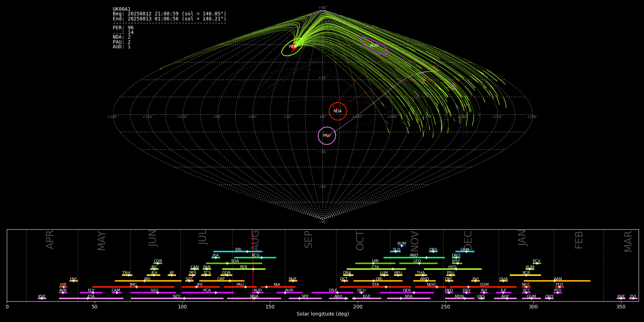Click the APR month label in timeline
This screenshot has width=644, height=322.
tap(50, 240)
